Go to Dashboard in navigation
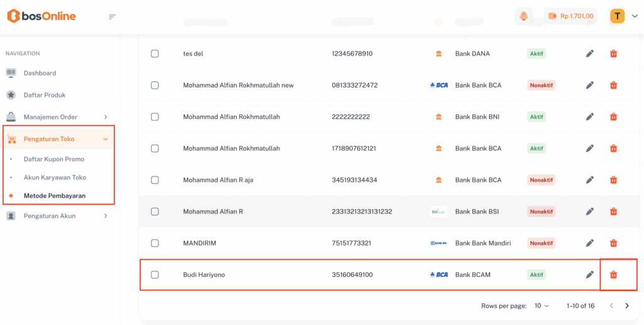 40,73
